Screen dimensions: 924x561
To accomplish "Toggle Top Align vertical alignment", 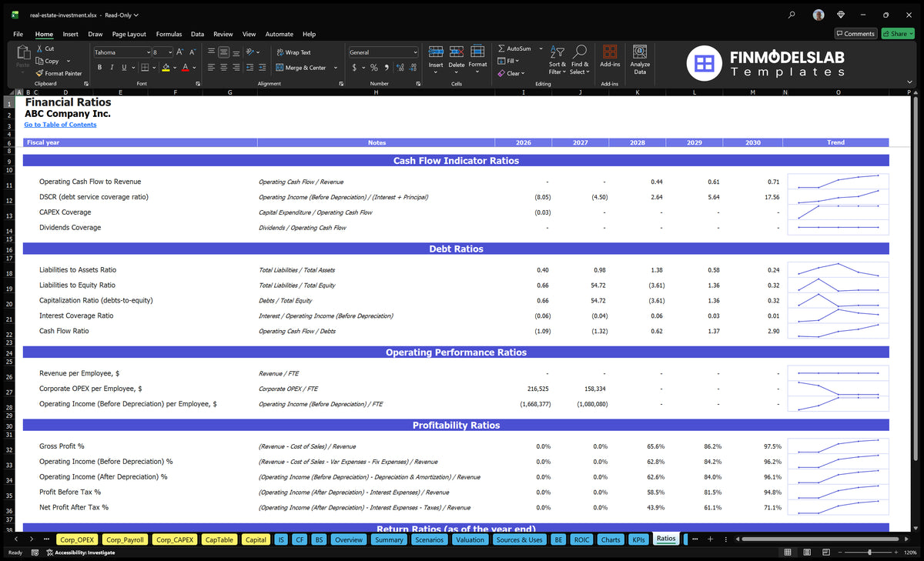I will tap(211, 52).
